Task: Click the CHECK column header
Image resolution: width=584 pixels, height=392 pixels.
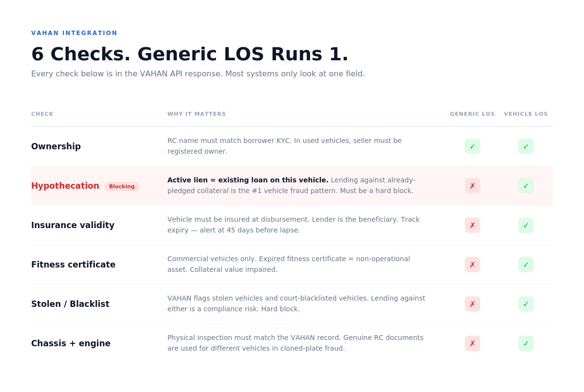Action: pos(42,114)
